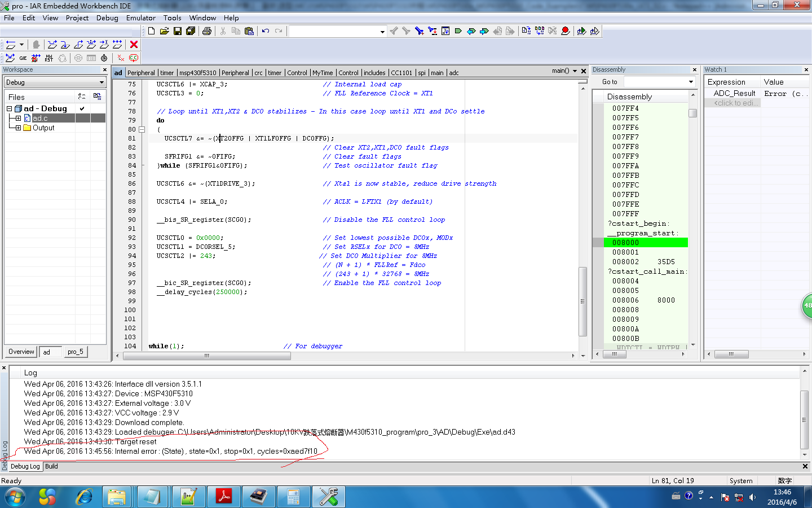Open the Debug configuration dropdown in Workspace
The image size is (812, 508).
[101, 82]
